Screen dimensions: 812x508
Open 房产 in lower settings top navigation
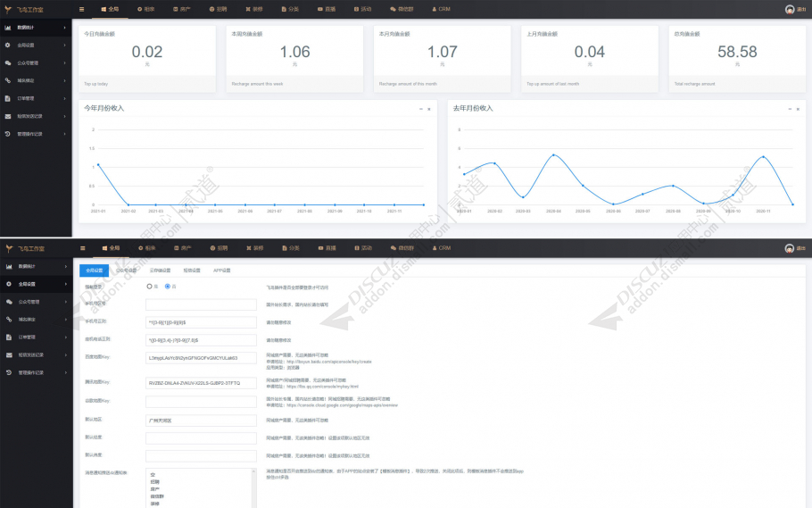pyautogui.click(x=183, y=248)
